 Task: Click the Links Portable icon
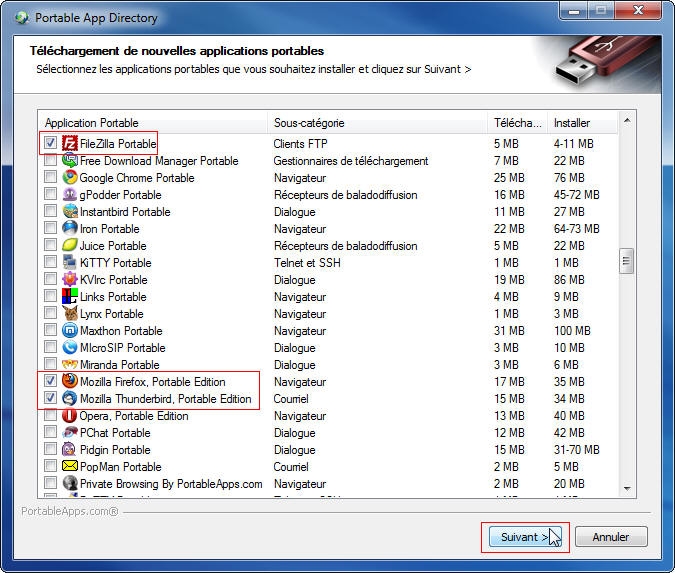tap(69, 297)
